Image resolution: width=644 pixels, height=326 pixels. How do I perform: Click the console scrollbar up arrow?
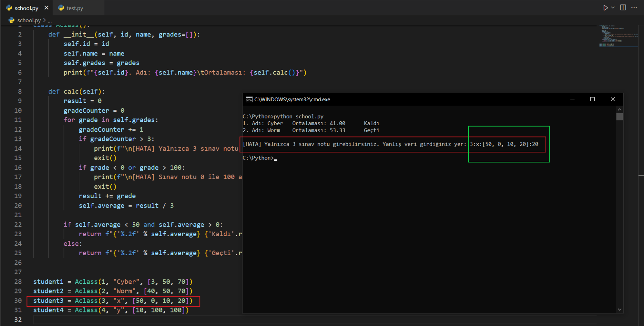point(620,109)
